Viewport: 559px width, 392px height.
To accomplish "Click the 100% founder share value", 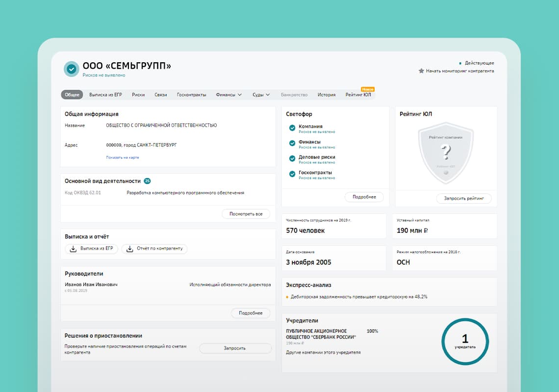I will click(372, 331).
